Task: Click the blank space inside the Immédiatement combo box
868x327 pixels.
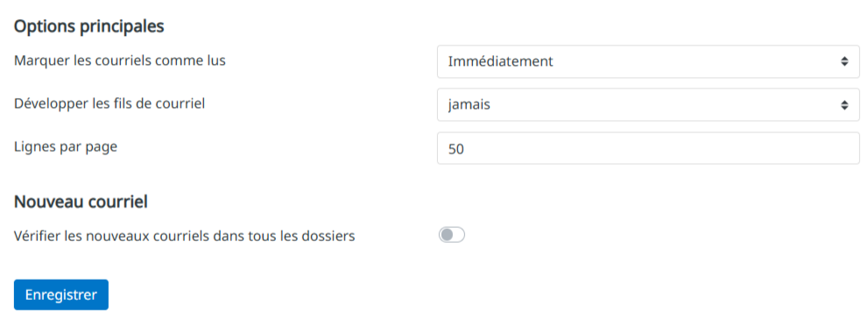Action: pyautogui.click(x=695, y=61)
